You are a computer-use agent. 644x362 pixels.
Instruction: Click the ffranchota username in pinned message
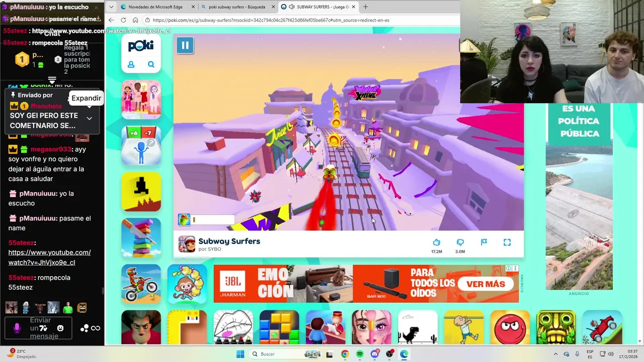[46, 106]
